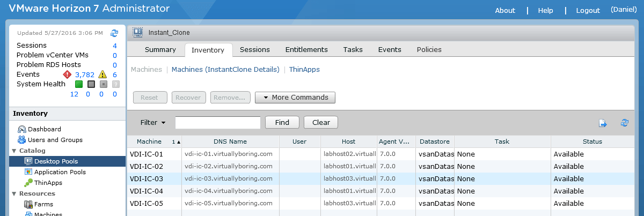Collapse the Catalog tree section
Viewport: 644px width, 216px height.
tap(13, 151)
